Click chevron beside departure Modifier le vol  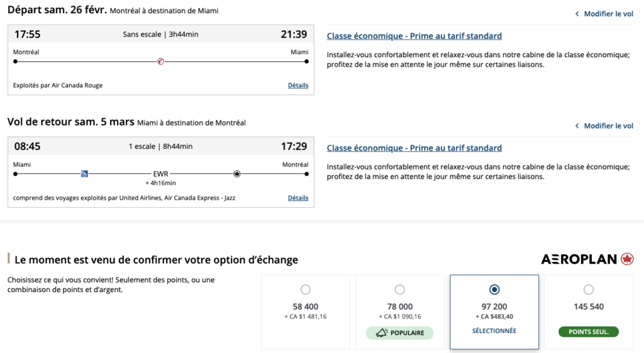[x=577, y=14]
